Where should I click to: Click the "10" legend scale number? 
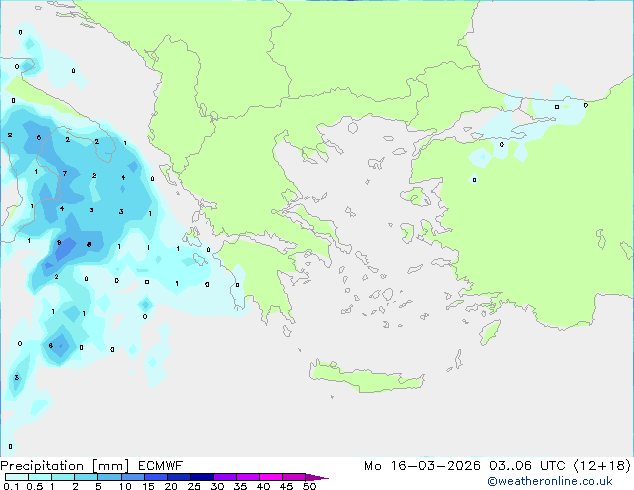coord(125,486)
